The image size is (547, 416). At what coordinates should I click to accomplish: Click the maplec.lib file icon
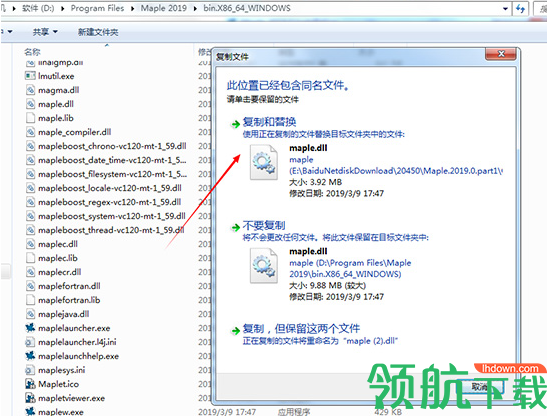(x=30, y=258)
